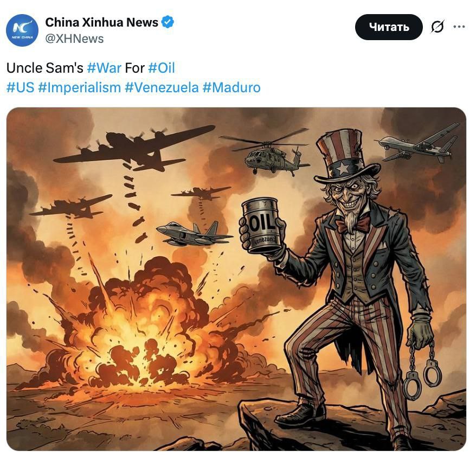This screenshot has height=459, width=476.
Task: Select the #Venezuela hashtag
Action: pos(162,87)
